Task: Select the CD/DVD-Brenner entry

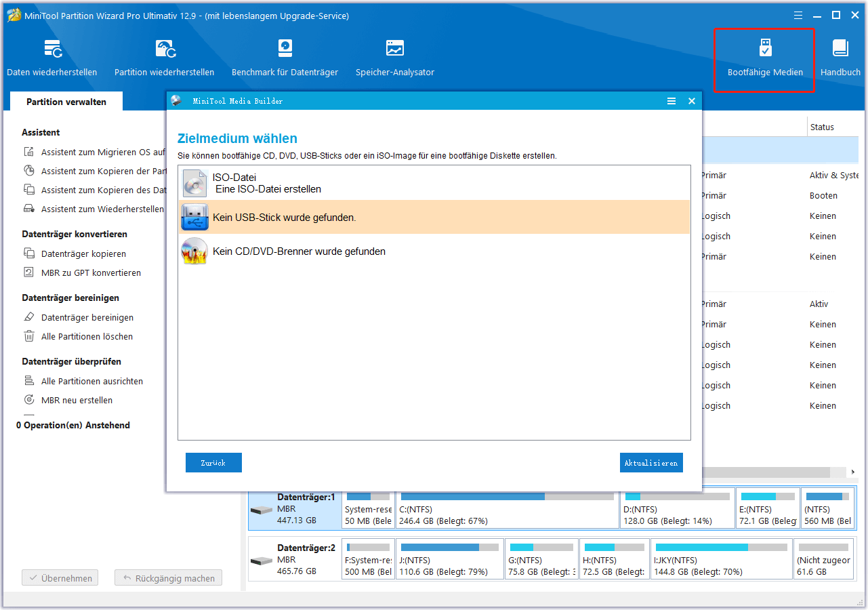Action: [434, 251]
